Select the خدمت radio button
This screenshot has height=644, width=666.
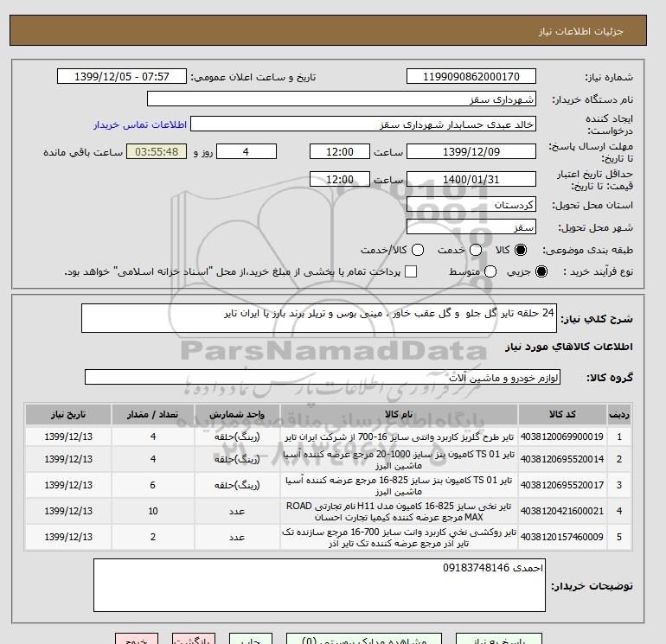pyautogui.click(x=476, y=250)
